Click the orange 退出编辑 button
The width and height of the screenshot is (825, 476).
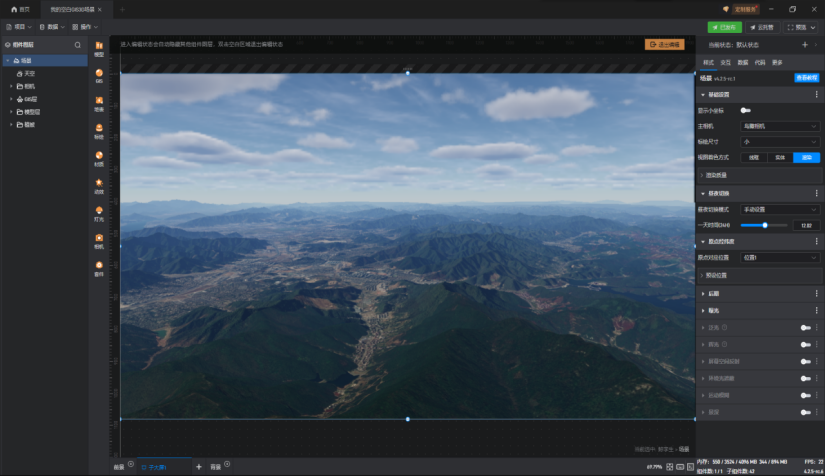point(665,45)
